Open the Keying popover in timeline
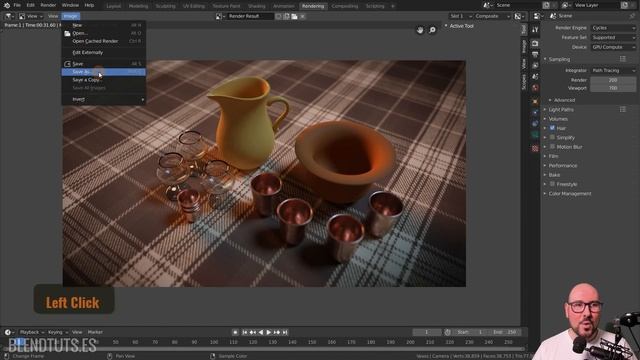The width and height of the screenshot is (640, 360). (x=57, y=332)
